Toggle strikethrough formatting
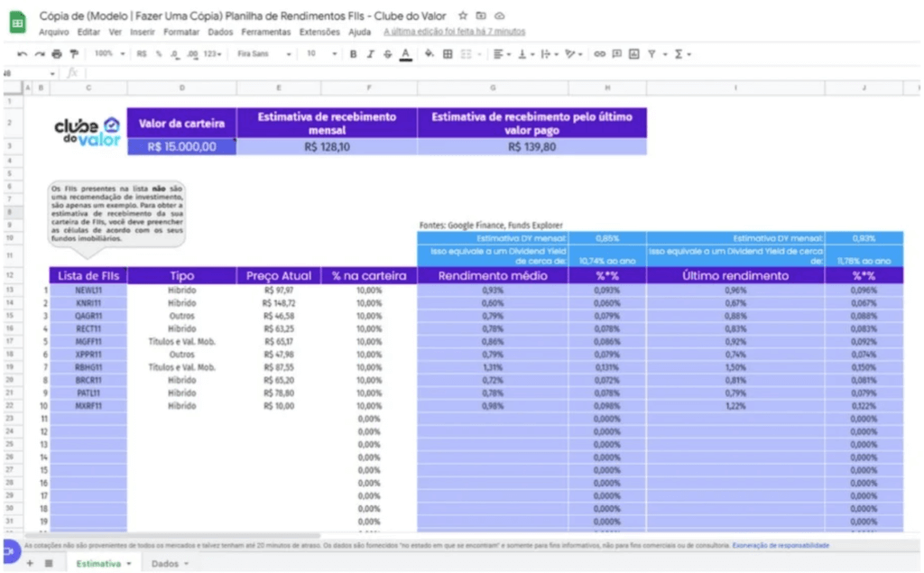924x573 pixels. pos(387,54)
